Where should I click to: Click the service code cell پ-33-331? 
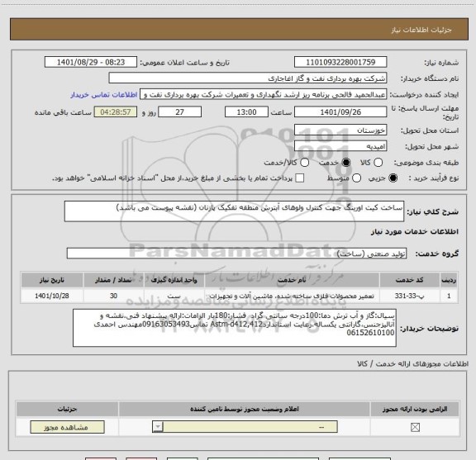pos(409,296)
